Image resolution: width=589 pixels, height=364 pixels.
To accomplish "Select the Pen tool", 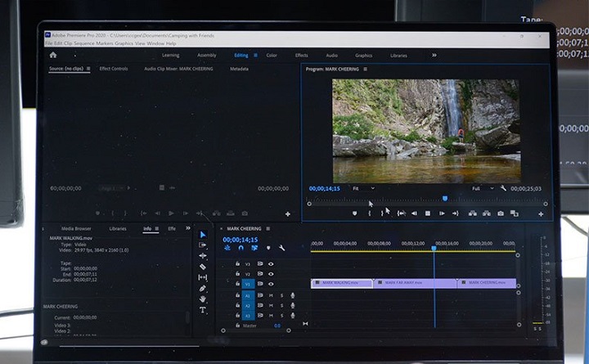I will pyautogui.click(x=203, y=288).
